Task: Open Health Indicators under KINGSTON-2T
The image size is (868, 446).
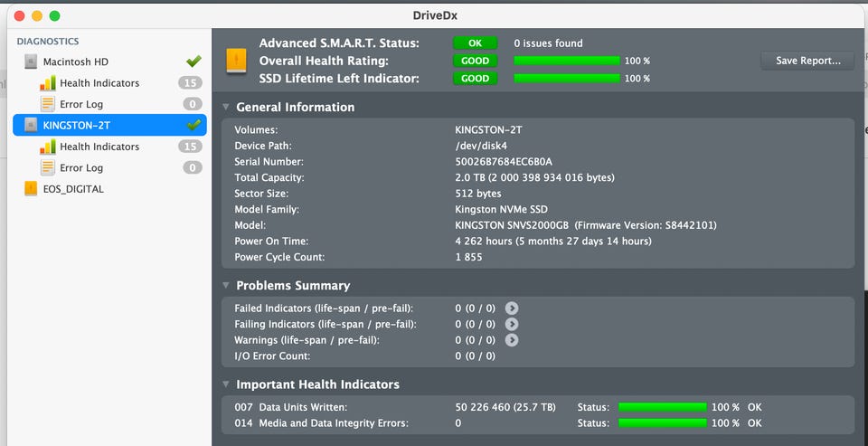Action: tap(99, 147)
